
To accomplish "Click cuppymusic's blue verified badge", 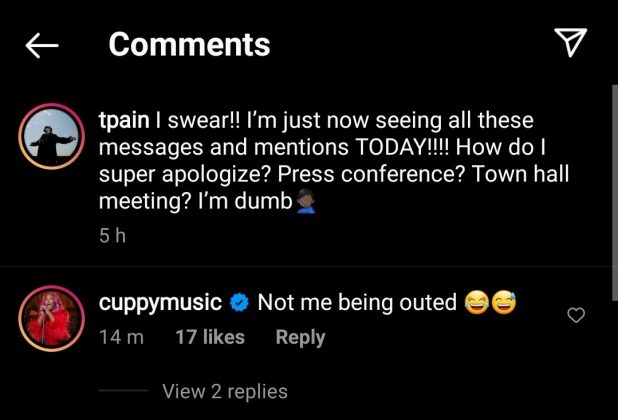I will pos(239,302).
